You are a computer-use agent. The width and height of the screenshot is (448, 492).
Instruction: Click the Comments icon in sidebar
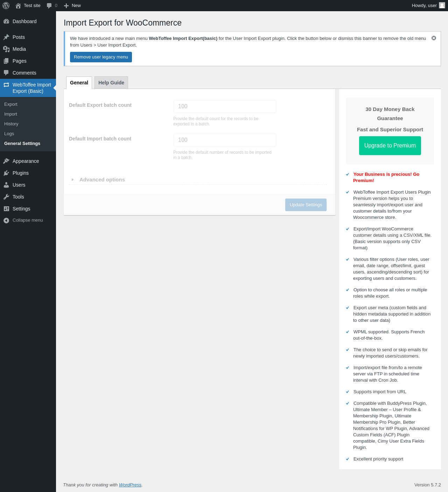(6, 73)
